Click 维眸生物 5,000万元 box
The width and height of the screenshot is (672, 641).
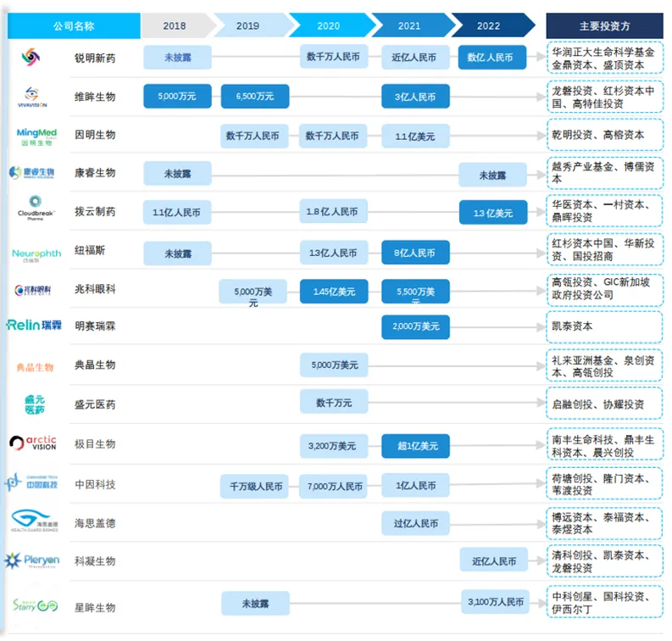[x=177, y=96]
